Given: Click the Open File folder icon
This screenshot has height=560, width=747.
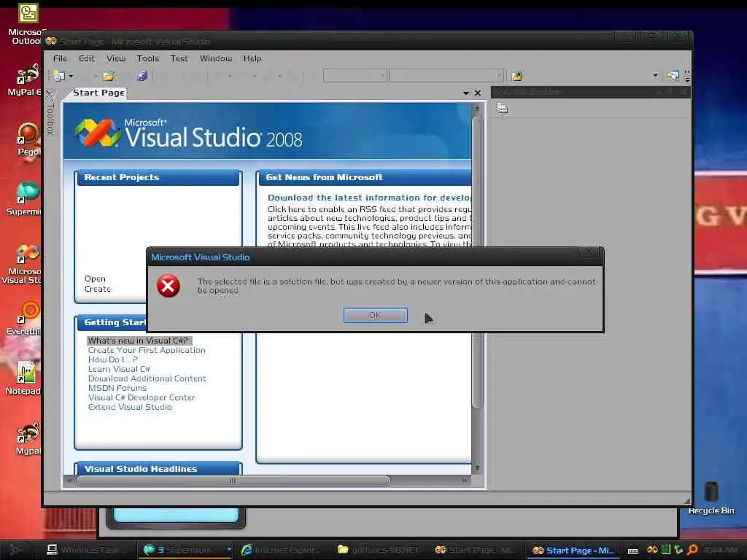Looking at the screenshot, I should pyautogui.click(x=109, y=76).
